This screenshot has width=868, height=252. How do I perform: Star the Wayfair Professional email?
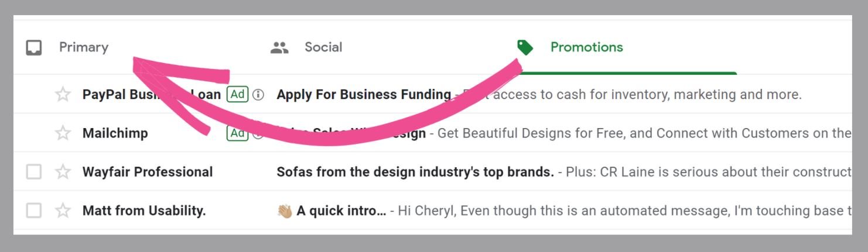coord(63,172)
